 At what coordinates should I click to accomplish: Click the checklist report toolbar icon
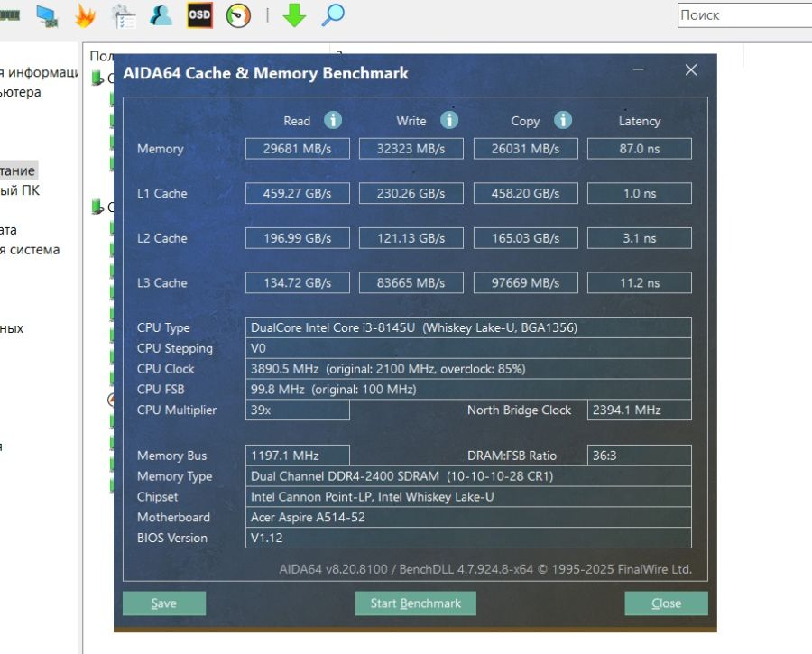[124, 15]
